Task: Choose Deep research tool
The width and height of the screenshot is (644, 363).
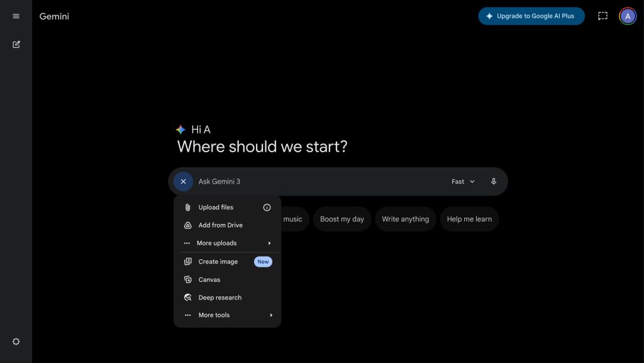Action: tap(220, 298)
